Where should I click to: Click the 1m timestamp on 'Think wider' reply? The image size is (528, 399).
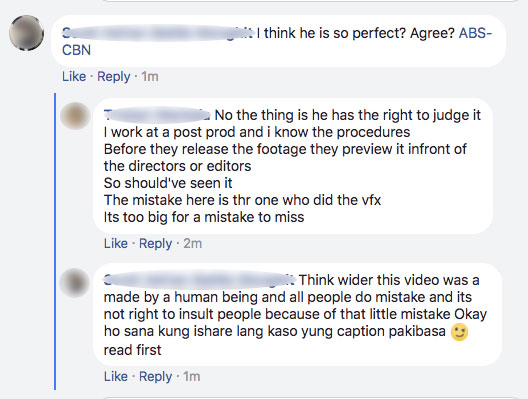click(192, 376)
